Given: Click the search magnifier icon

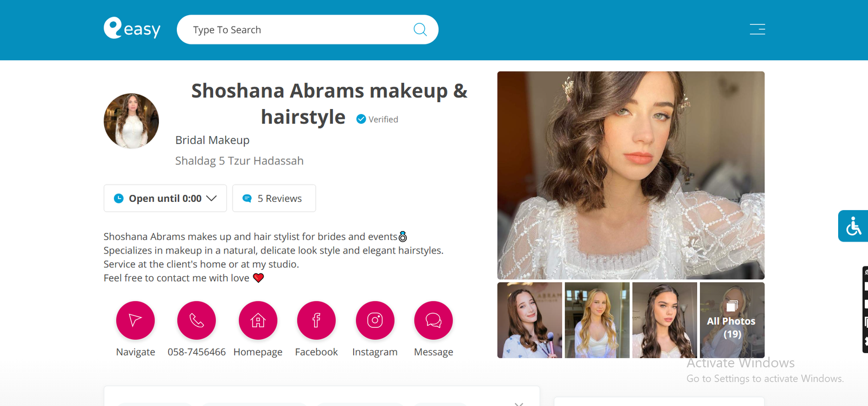Looking at the screenshot, I should [x=420, y=29].
